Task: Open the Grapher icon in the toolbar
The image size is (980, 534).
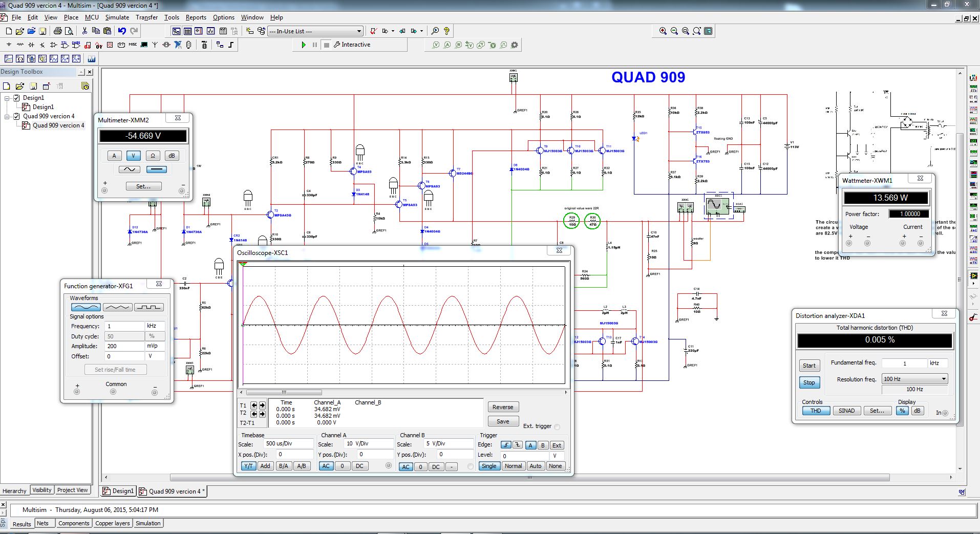Action: click(x=210, y=31)
